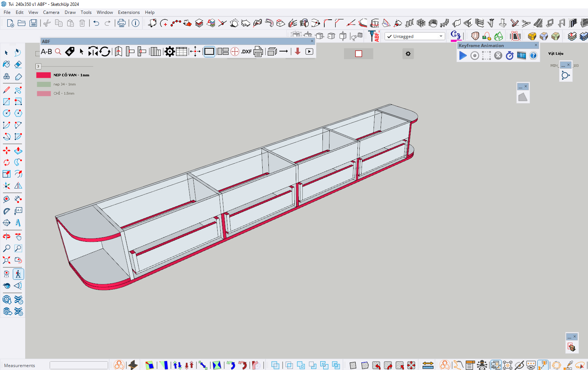Open the Camera menu
The width and height of the screenshot is (588, 370).
tap(51, 12)
